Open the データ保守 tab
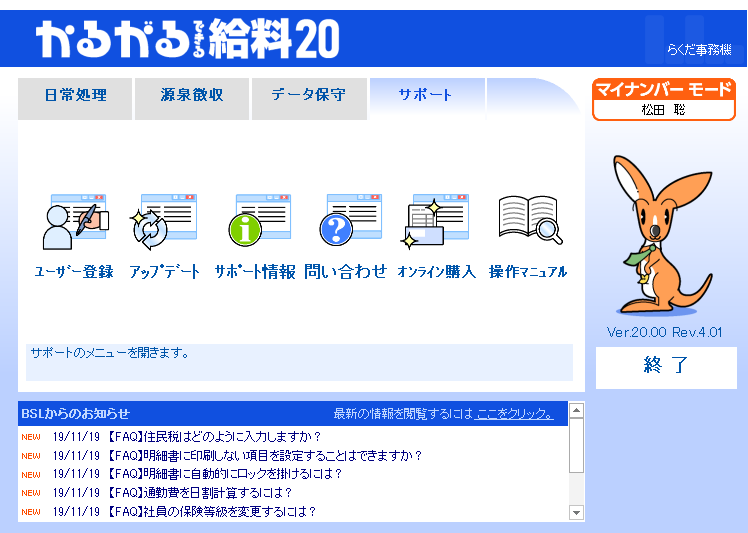 tap(309, 99)
